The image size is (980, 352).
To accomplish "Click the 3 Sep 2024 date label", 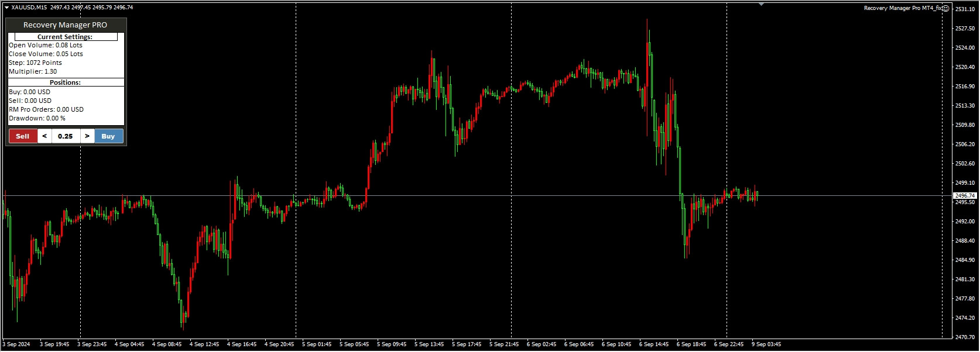I will click(x=16, y=344).
